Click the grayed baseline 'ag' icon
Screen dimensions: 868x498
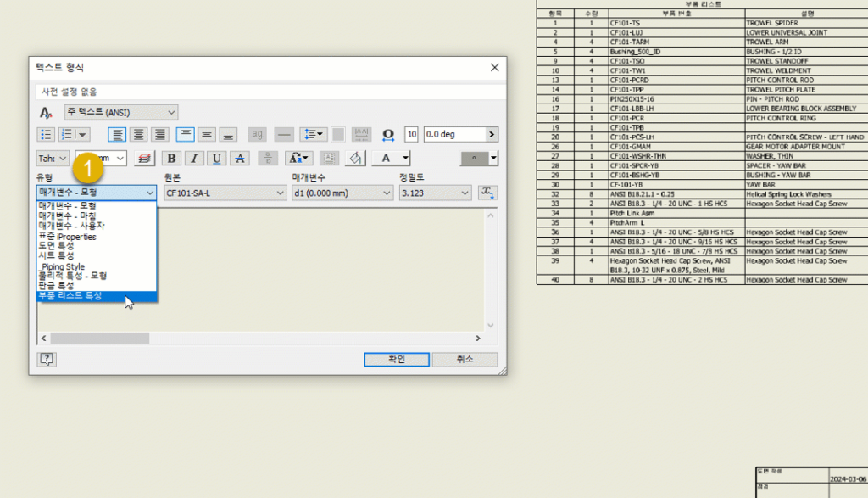[257, 135]
